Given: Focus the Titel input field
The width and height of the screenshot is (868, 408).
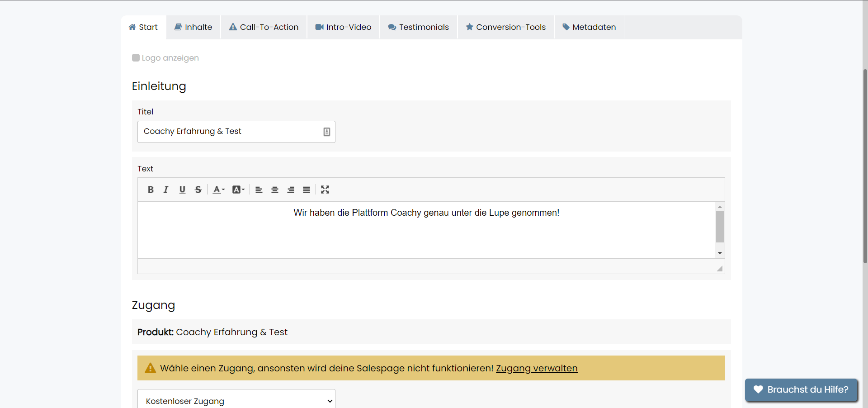Looking at the screenshot, I should 236,132.
